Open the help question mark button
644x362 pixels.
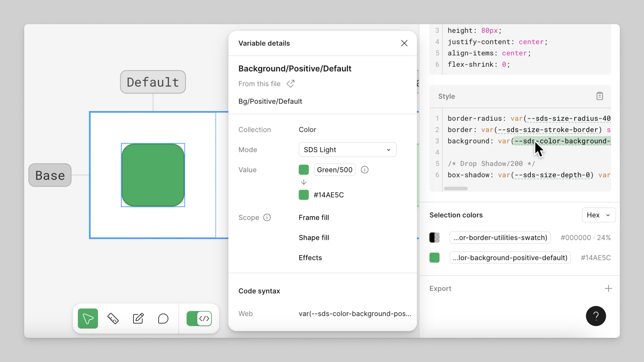pos(596,316)
